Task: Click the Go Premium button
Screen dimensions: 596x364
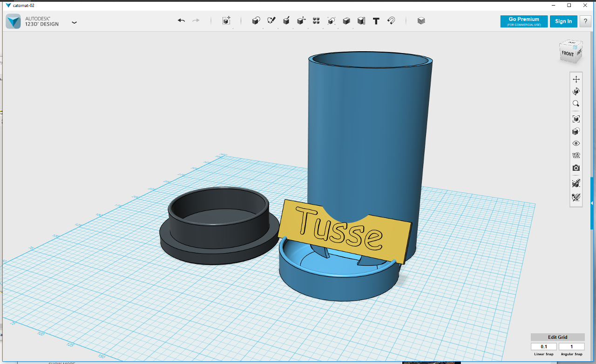Action: (524, 21)
